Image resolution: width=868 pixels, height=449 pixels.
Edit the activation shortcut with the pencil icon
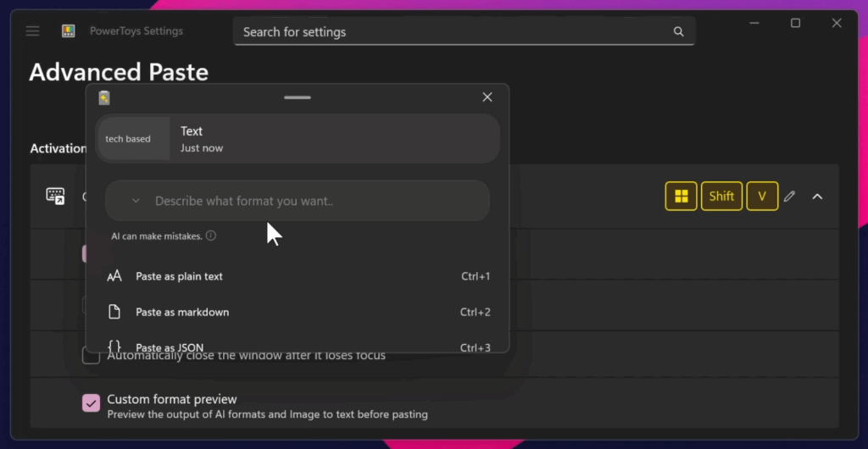pyautogui.click(x=789, y=197)
